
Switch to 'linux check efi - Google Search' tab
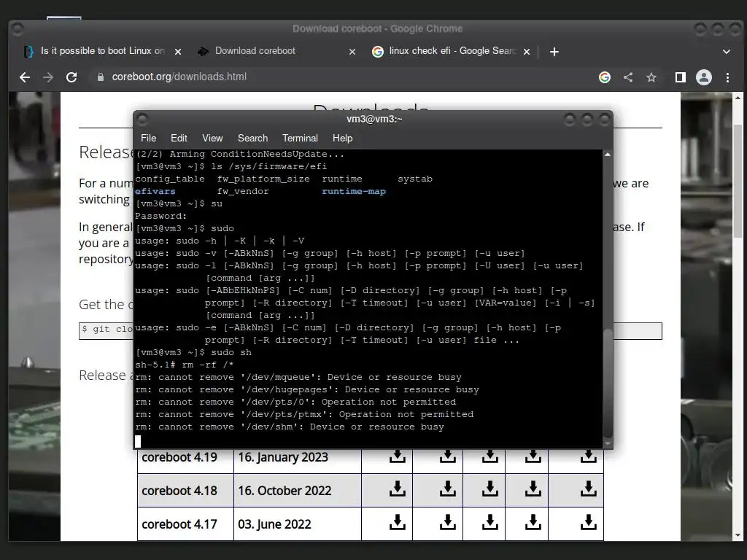[x=452, y=51]
